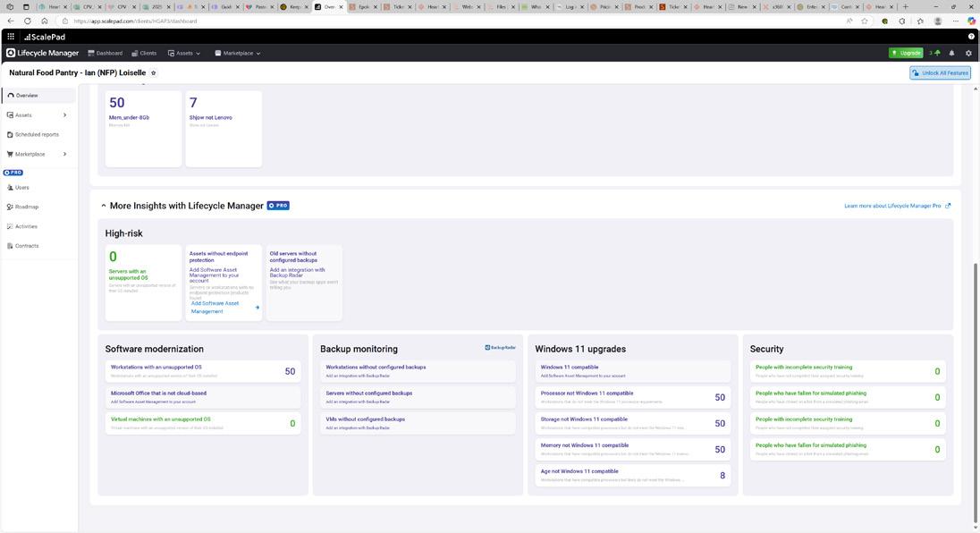
Task: Open Processor not Windows 11 compatible row
Action: click(632, 397)
